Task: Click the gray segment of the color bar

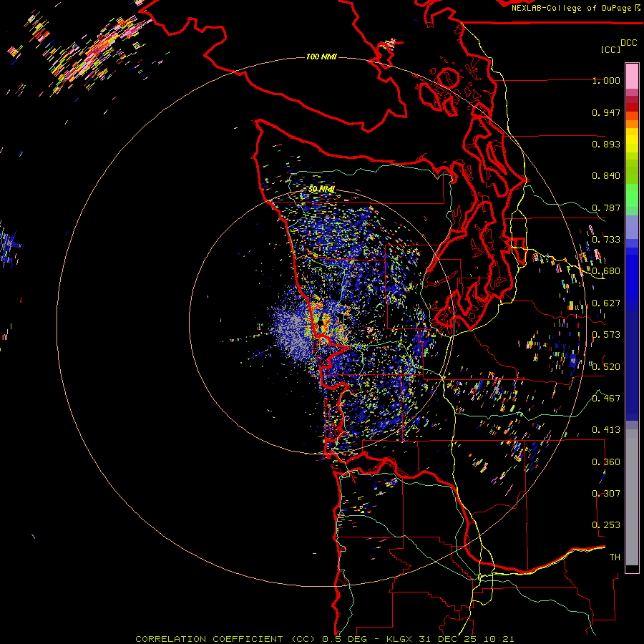Action: click(x=632, y=497)
